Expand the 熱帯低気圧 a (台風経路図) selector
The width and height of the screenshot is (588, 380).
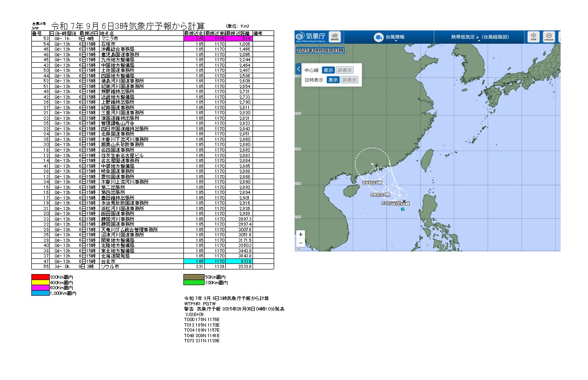point(479,38)
